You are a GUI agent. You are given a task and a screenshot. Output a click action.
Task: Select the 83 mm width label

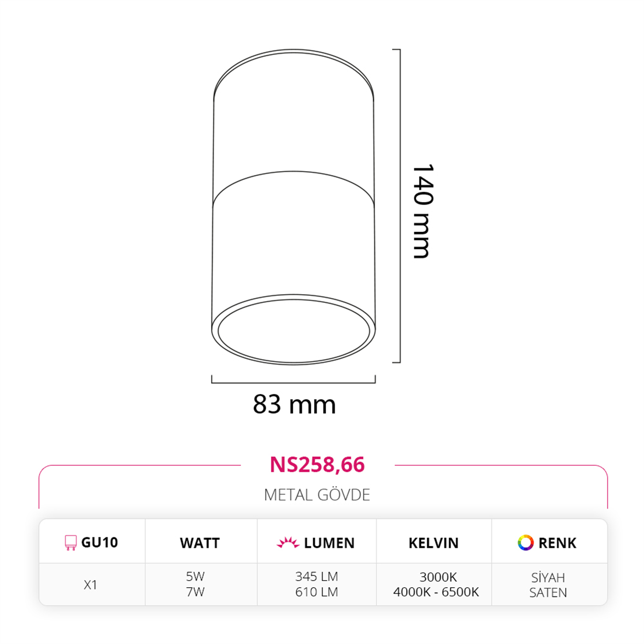click(295, 404)
